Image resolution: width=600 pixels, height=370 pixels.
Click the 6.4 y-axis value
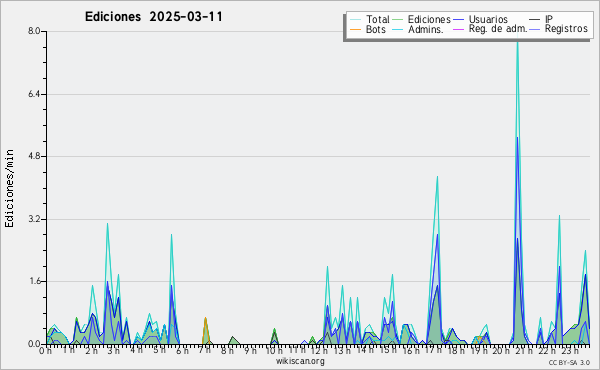pyautogui.click(x=34, y=94)
